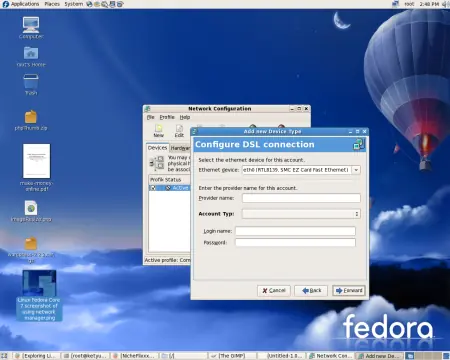Click the network status tray icon
450x360 pixels.
396,4
